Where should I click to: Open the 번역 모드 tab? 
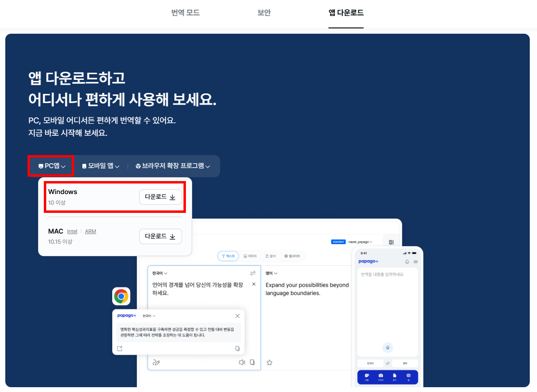click(185, 13)
